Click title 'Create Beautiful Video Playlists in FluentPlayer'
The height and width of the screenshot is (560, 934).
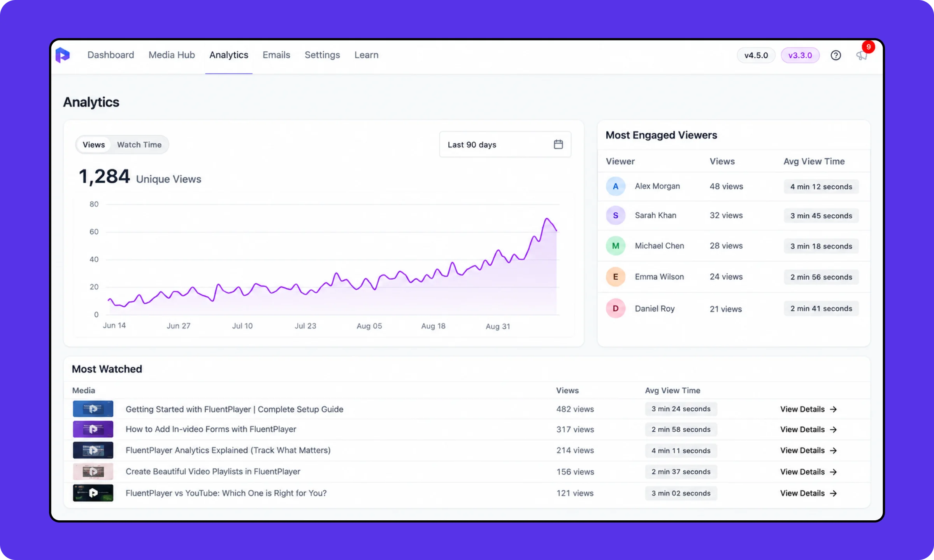pos(213,472)
